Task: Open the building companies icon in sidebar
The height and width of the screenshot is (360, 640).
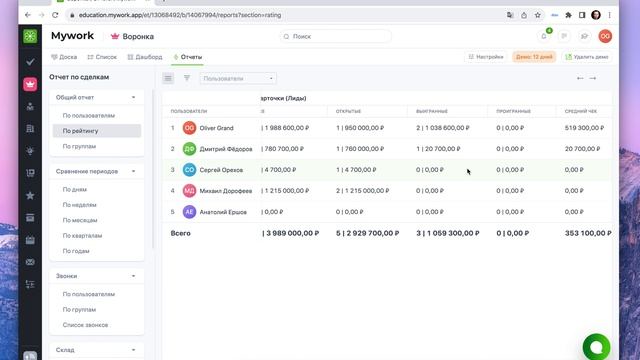Action: pyautogui.click(x=30, y=129)
